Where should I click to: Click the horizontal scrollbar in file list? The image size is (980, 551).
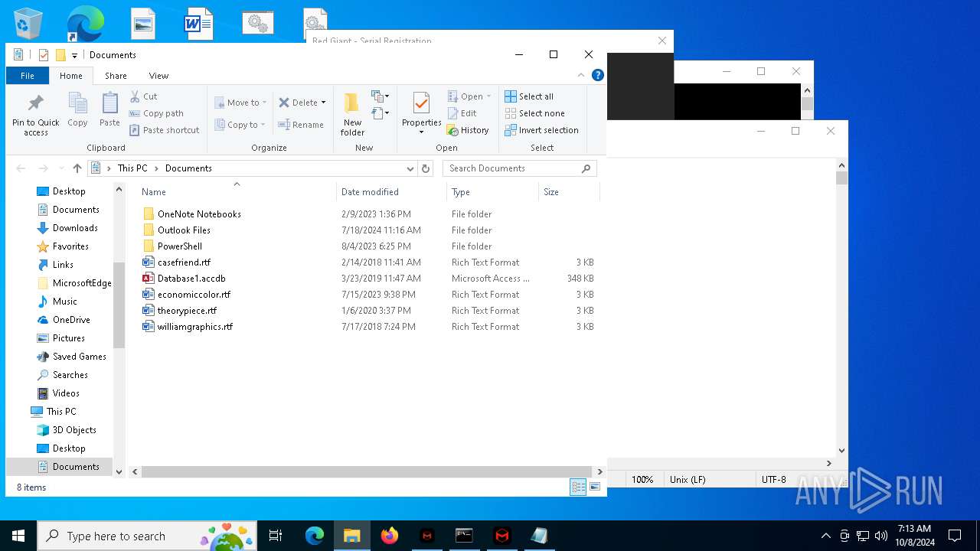coord(367,472)
